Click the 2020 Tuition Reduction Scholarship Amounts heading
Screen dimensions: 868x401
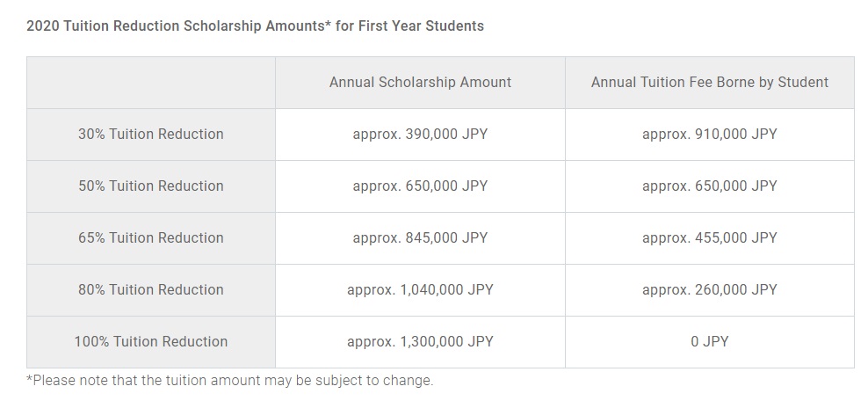tap(255, 26)
